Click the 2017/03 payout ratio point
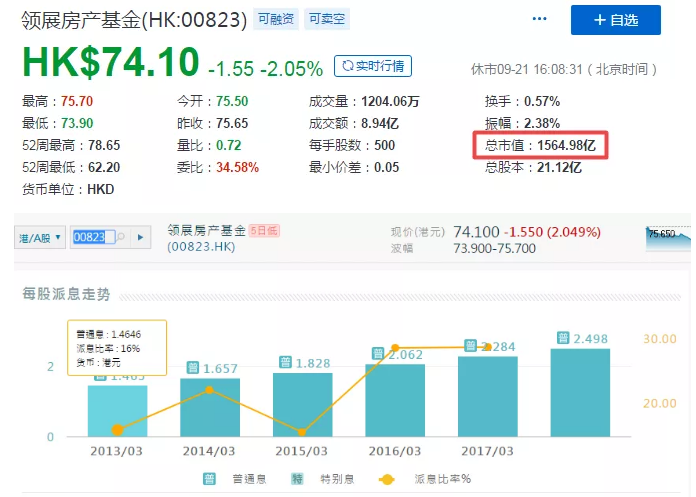 coord(487,347)
